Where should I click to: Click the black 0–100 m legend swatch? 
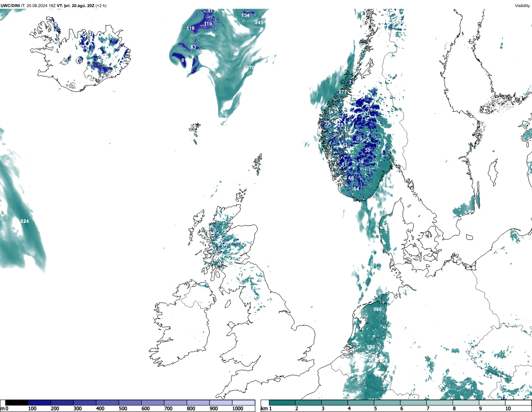pyautogui.click(x=17, y=402)
